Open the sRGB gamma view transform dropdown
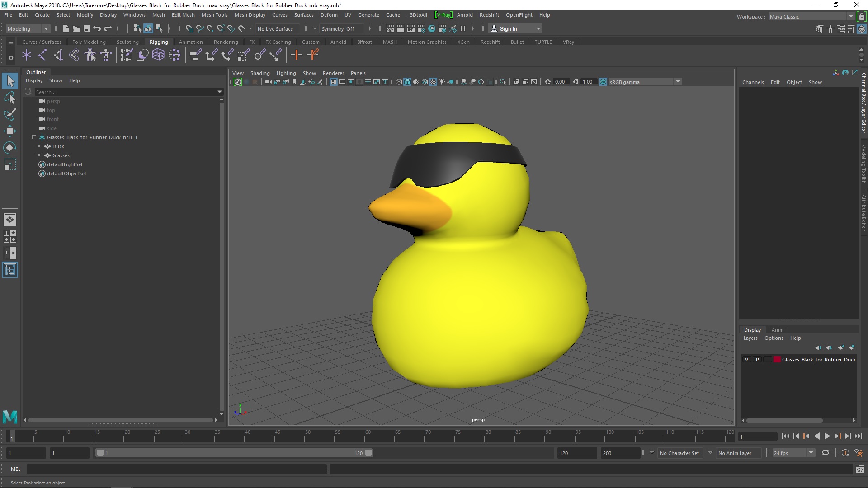 645,82
